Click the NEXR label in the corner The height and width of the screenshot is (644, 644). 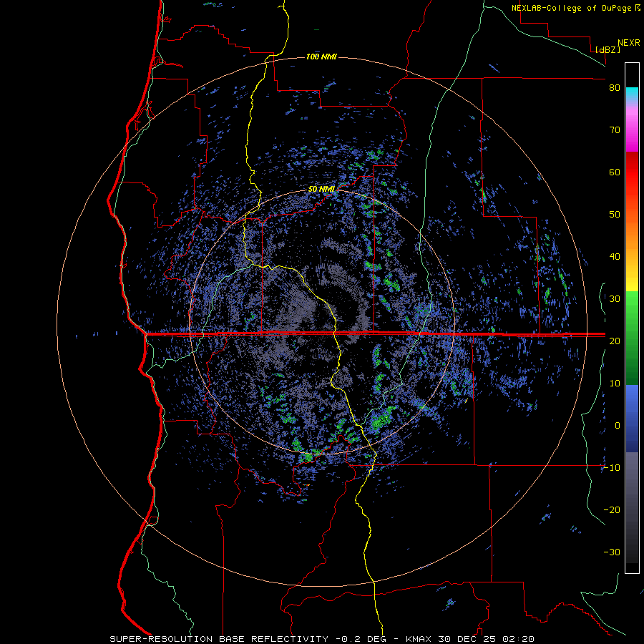pyautogui.click(x=628, y=43)
